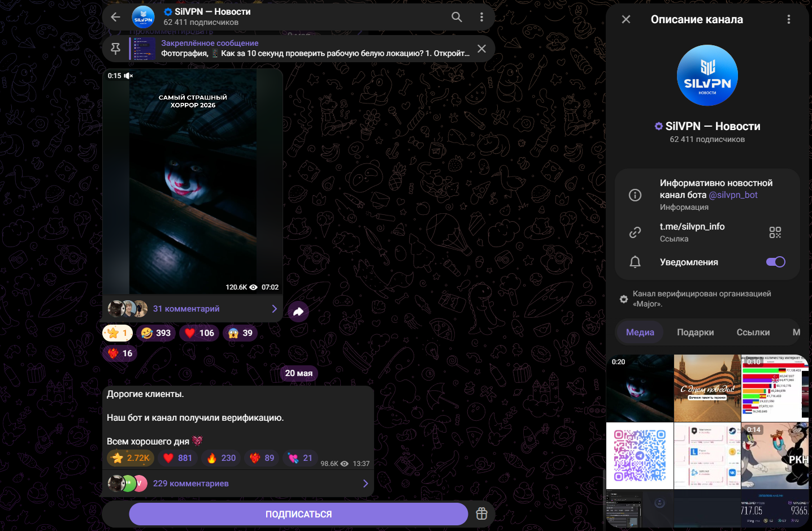Click the bell notifications icon
The width and height of the screenshot is (812, 531).
click(635, 262)
